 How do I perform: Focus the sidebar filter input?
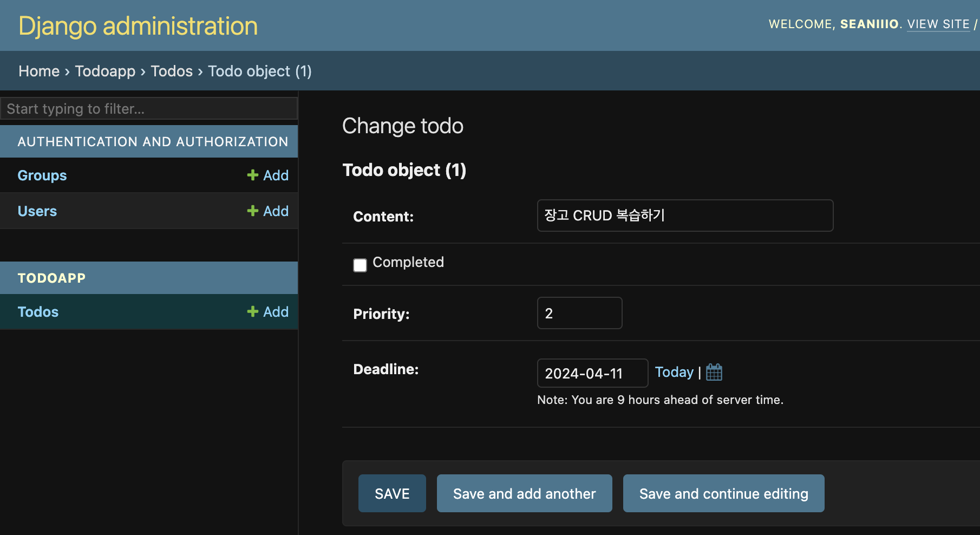pyautogui.click(x=149, y=109)
